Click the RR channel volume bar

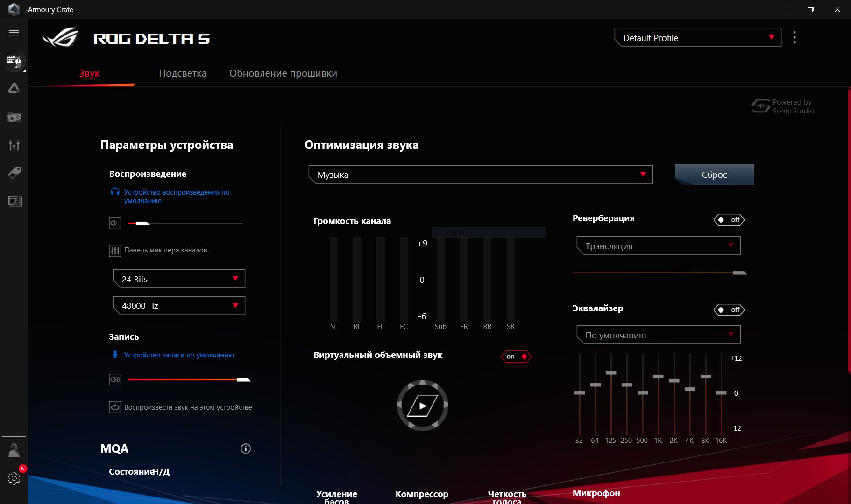tap(487, 279)
